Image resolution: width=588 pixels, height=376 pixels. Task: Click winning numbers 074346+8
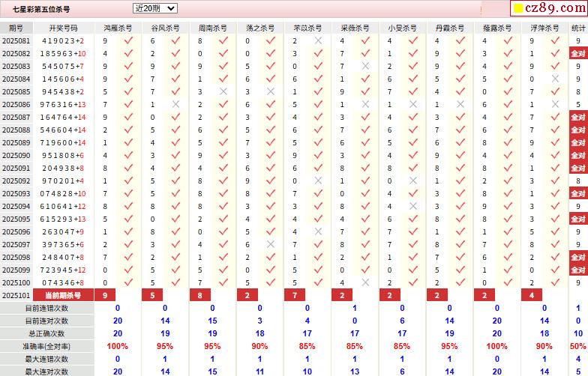tap(63, 283)
